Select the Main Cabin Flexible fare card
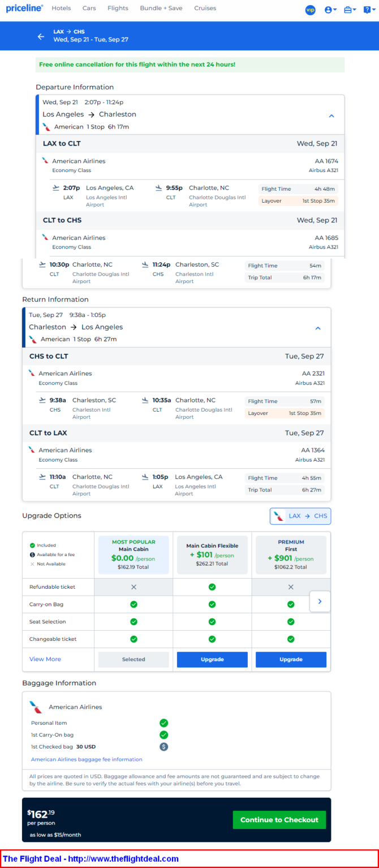 (212, 554)
